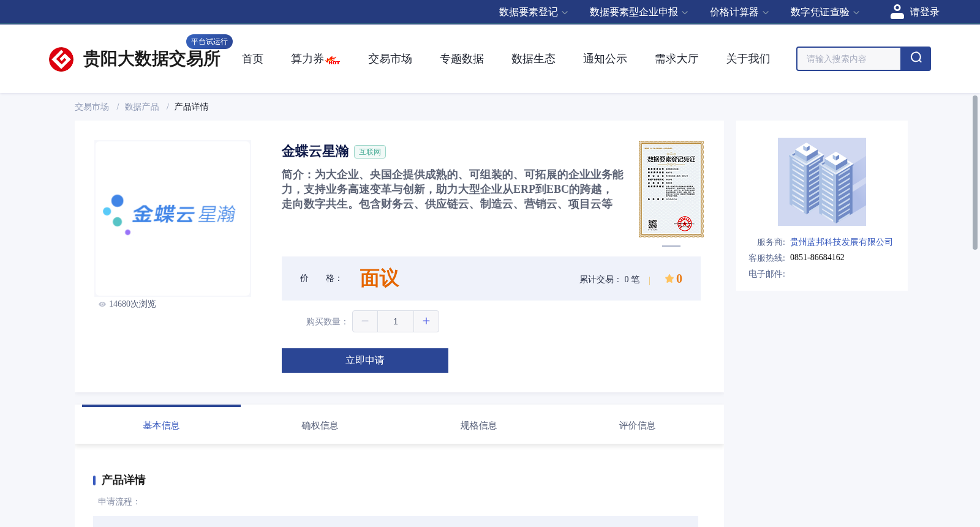Viewport: 980px width, 527px height.
Task: Open the 通知公示 menu item
Action: [x=605, y=59]
